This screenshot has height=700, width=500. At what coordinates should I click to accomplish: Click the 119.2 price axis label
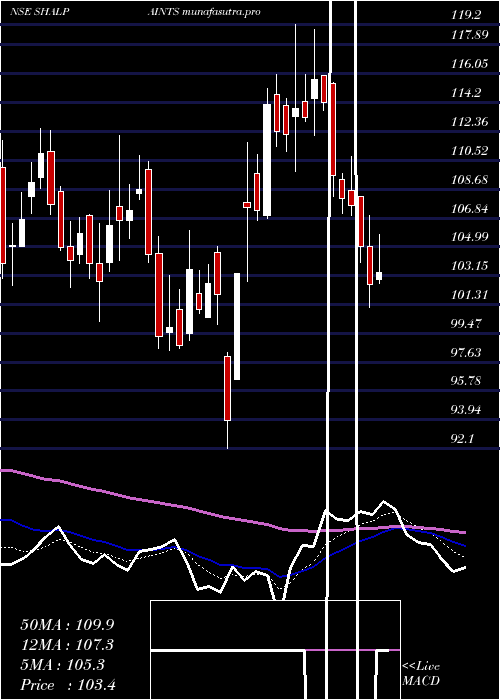click(x=466, y=15)
